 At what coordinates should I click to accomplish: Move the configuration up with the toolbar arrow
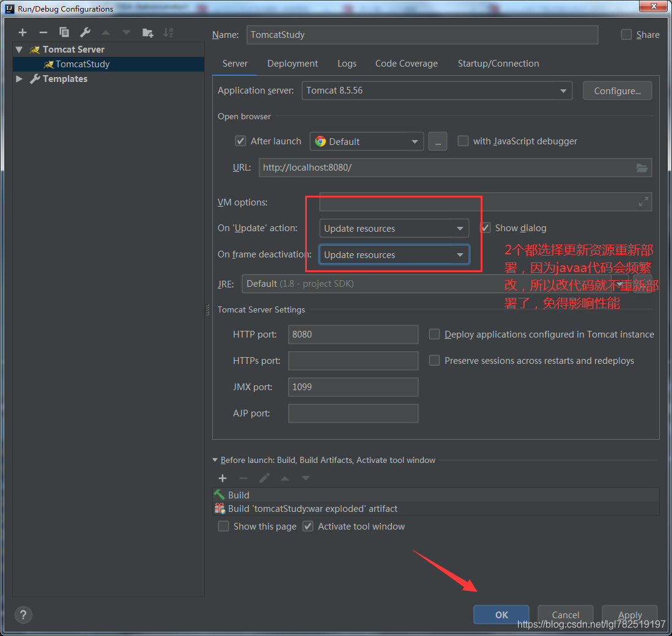pos(105,32)
